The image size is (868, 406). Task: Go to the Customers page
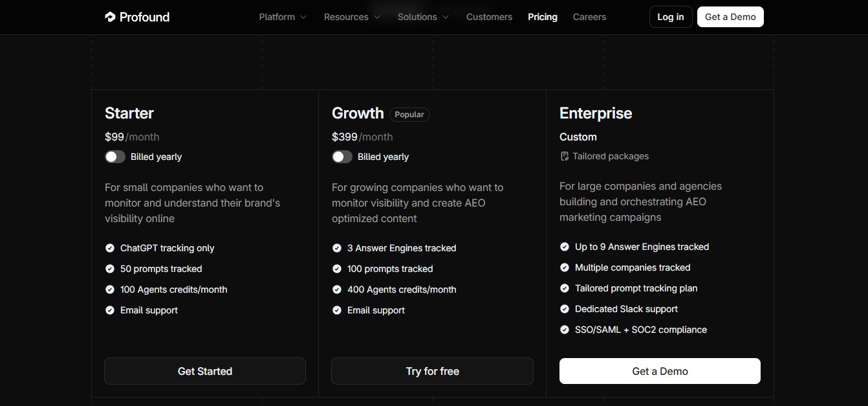click(489, 17)
